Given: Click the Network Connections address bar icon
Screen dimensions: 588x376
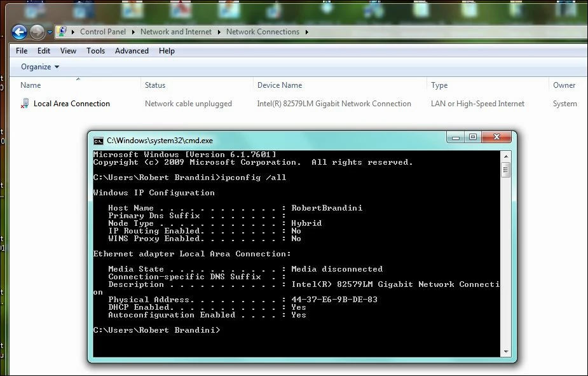Looking at the screenshot, I should (x=62, y=32).
